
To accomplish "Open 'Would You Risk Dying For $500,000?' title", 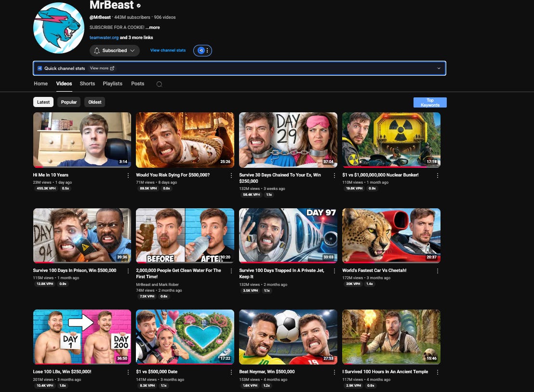I will tap(173, 175).
